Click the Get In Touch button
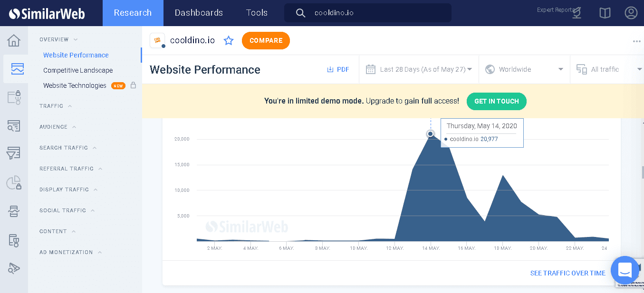 pos(496,101)
